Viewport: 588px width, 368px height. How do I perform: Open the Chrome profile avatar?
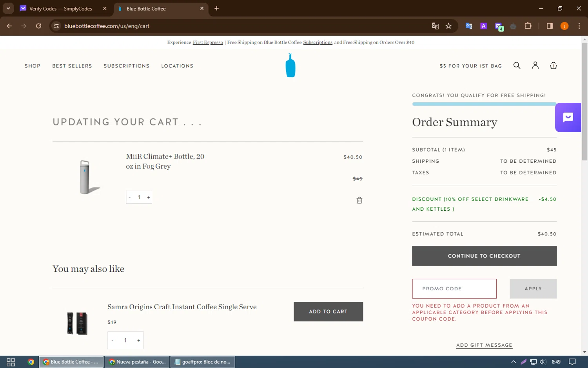(x=564, y=26)
